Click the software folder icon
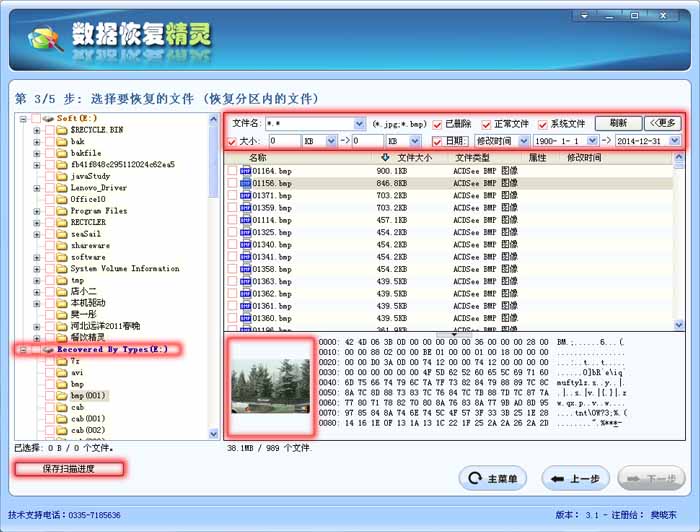The image size is (700, 532). [62, 257]
